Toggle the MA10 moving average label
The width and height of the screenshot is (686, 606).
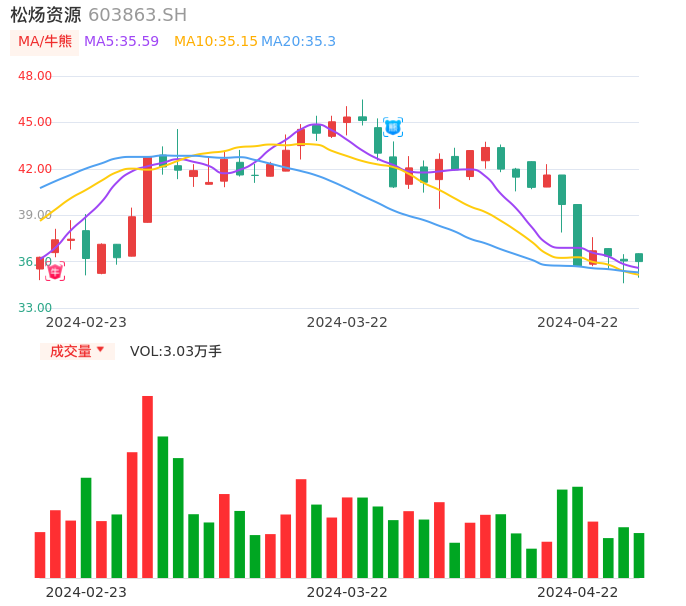click(x=215, y=42)
